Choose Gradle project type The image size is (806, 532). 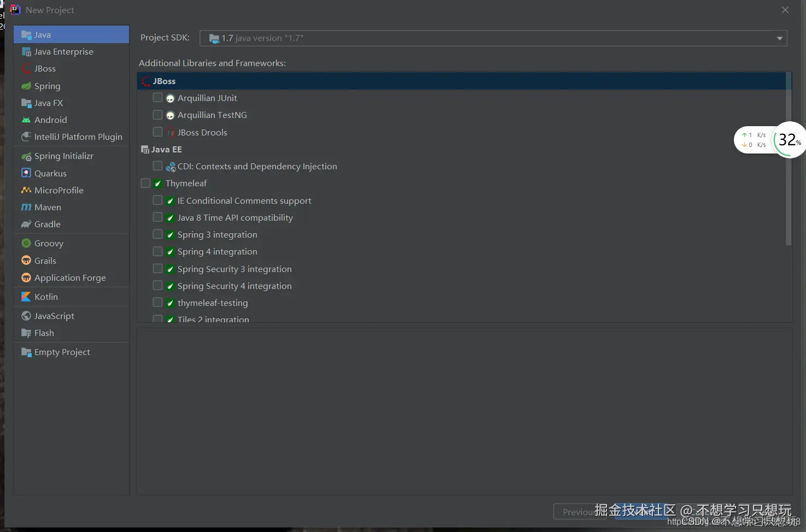pos(71,224)
